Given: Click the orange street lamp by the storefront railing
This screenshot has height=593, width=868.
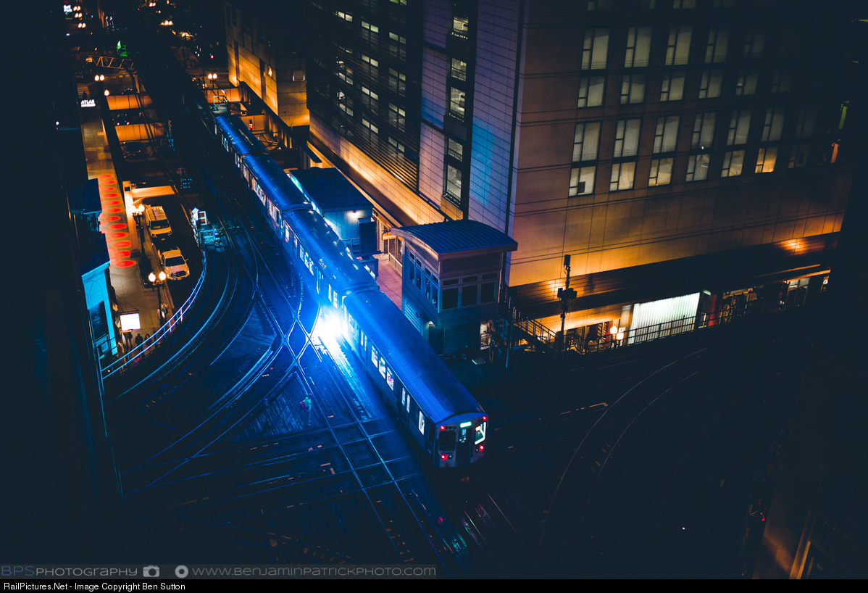Looking at the screenshot, I should [614, 332].
